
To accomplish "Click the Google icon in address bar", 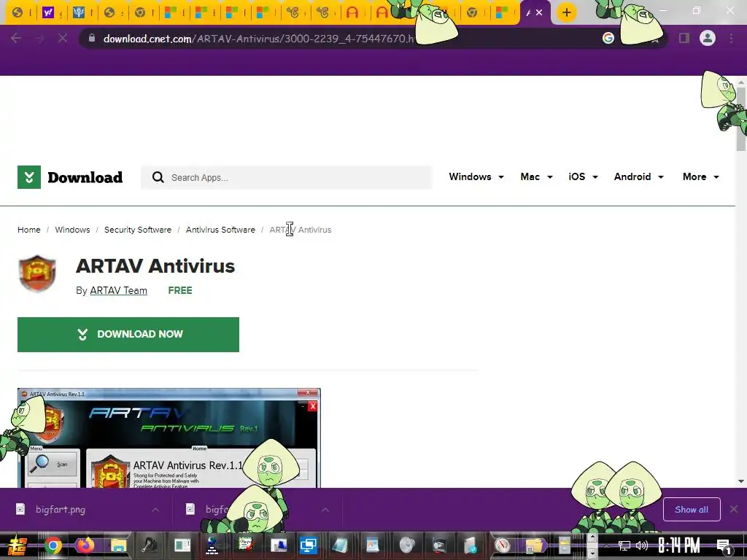I will pos(608,38).
